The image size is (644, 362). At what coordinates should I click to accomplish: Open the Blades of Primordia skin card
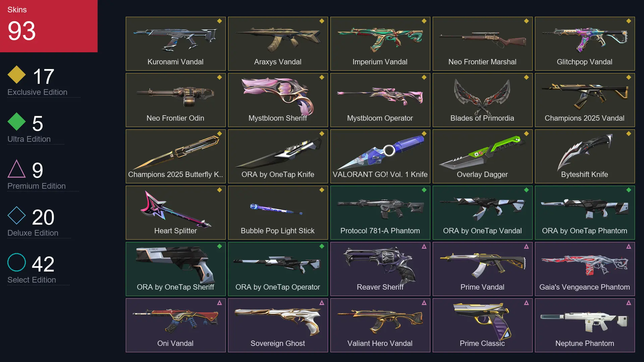(x=482, y=100)
